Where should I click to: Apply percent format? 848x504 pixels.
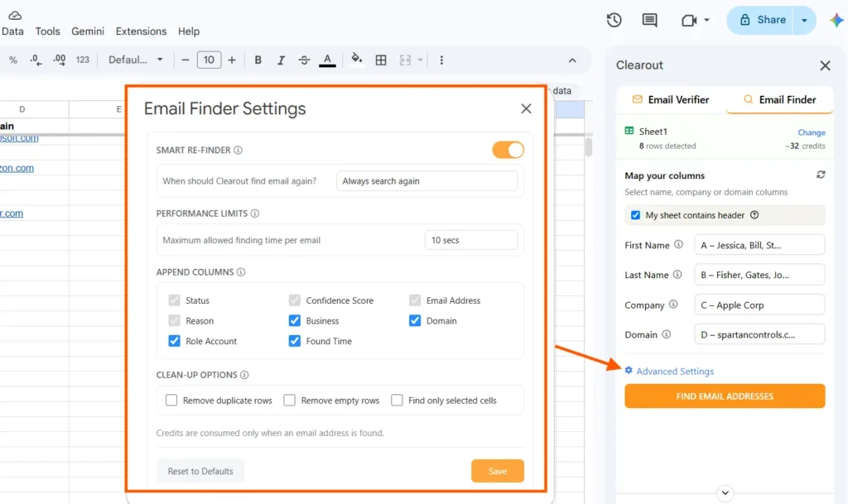tap(13, 60)
